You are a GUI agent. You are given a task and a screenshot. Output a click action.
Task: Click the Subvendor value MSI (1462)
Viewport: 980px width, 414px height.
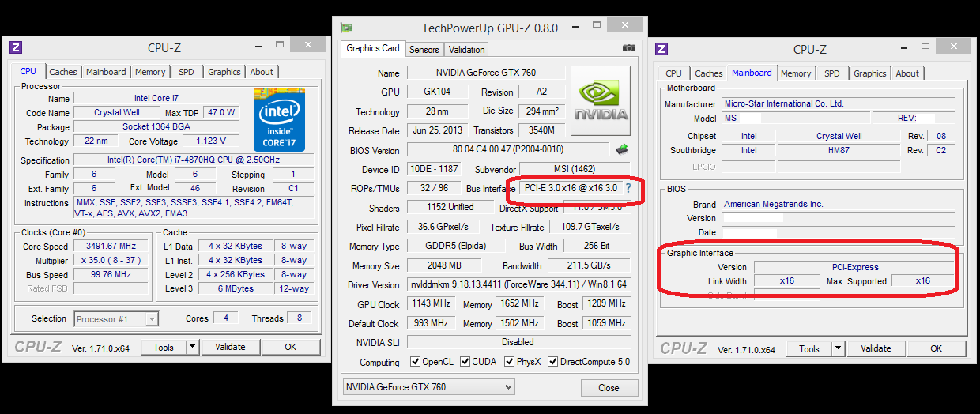pos(574,169)
